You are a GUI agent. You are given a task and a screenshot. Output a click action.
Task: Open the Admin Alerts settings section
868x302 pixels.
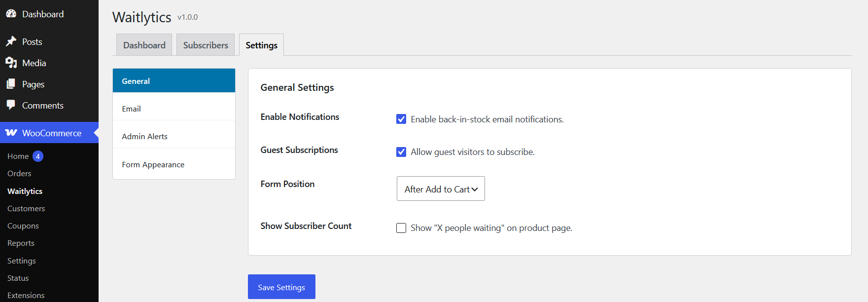(174, 136)
